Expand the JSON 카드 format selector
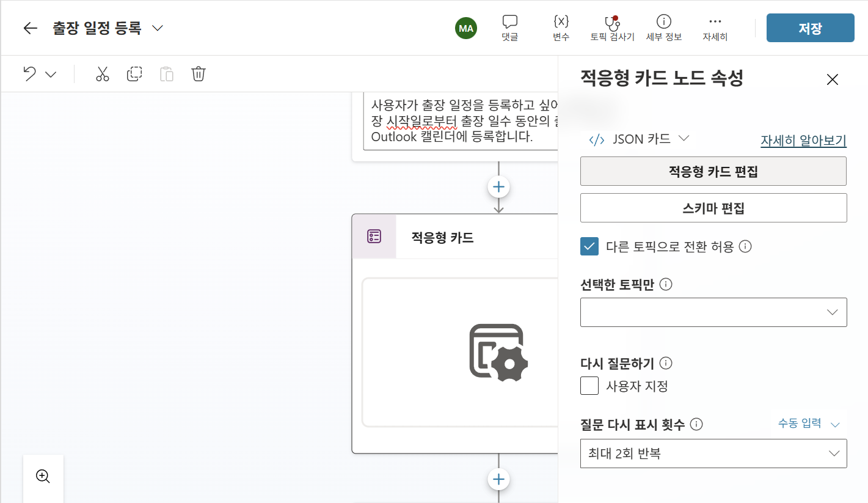 [x=639, y=139]
